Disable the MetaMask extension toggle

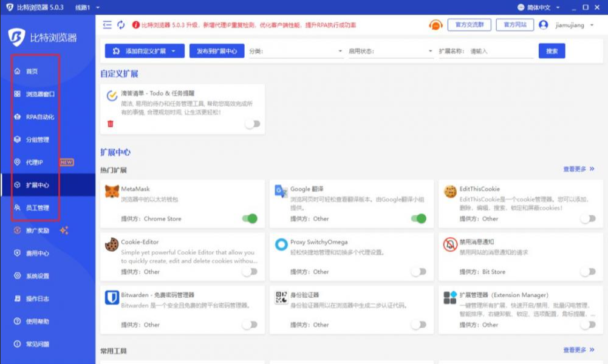(248, 219)
